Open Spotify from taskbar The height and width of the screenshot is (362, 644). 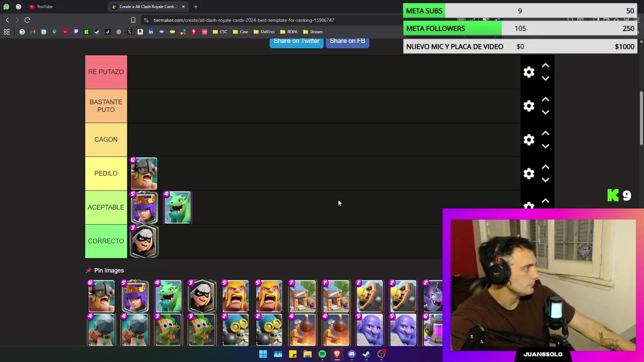(x=322, y=354)
